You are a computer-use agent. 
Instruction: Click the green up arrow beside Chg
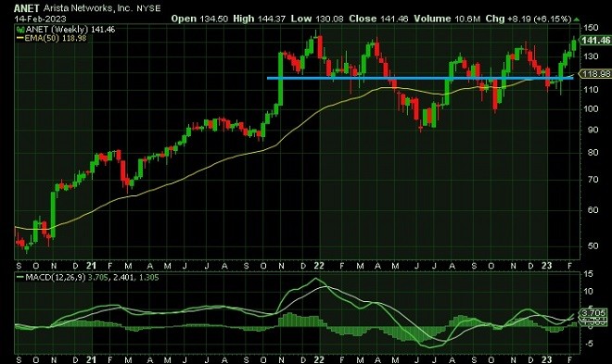pyautogui.click(x=577, y=19)
